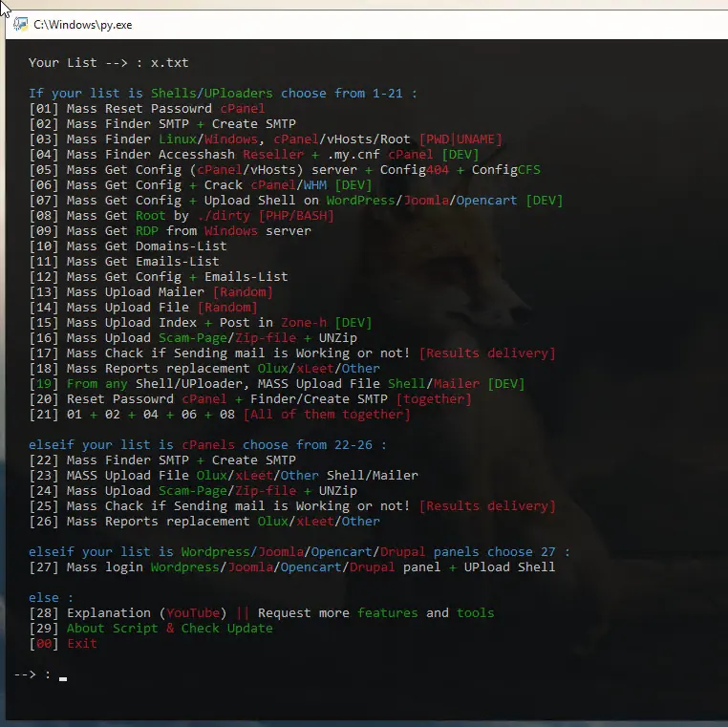Click the '[04] Mass Finder Accesshash Reseller' line

254,155
